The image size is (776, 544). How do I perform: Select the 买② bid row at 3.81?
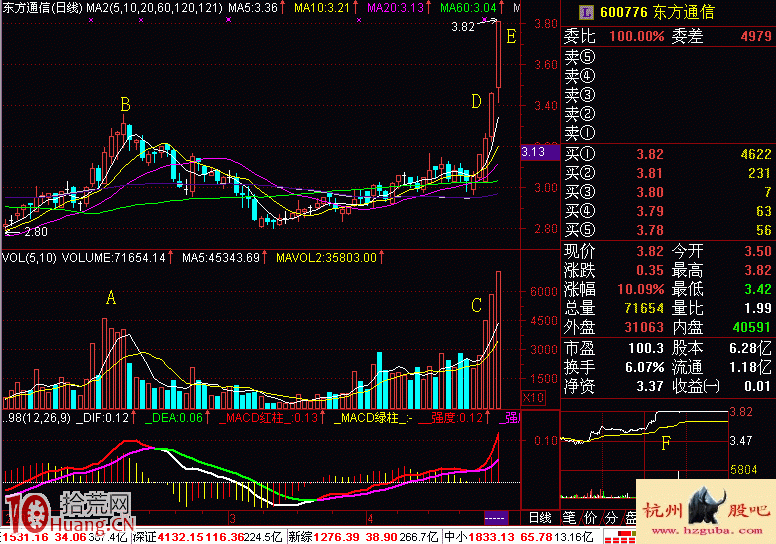[668, 173]
